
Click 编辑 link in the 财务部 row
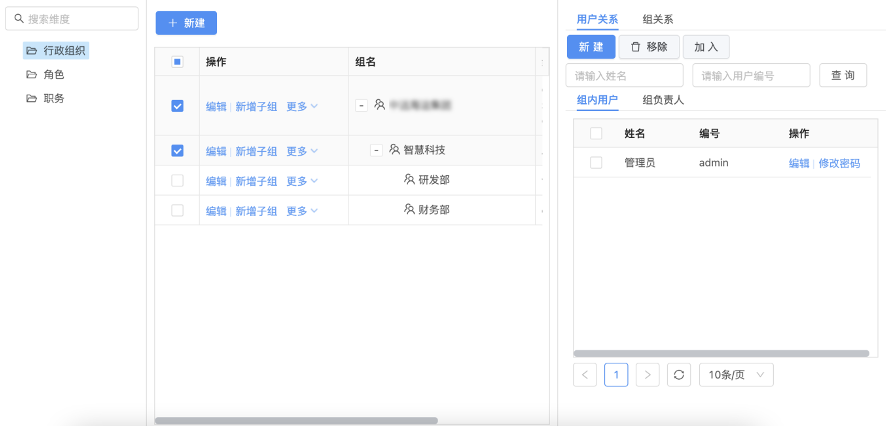216,211
